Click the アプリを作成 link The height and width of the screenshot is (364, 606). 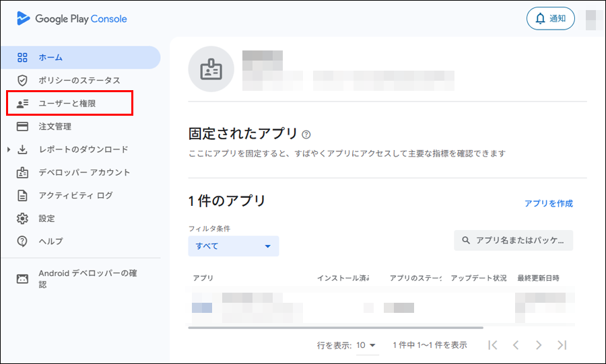[x=548, y=203]
